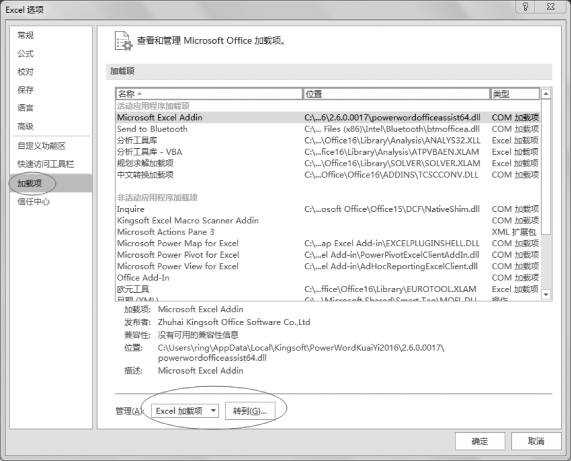
Task: Click the list scrollbar up arrow
Action: (x=546, y=94)
